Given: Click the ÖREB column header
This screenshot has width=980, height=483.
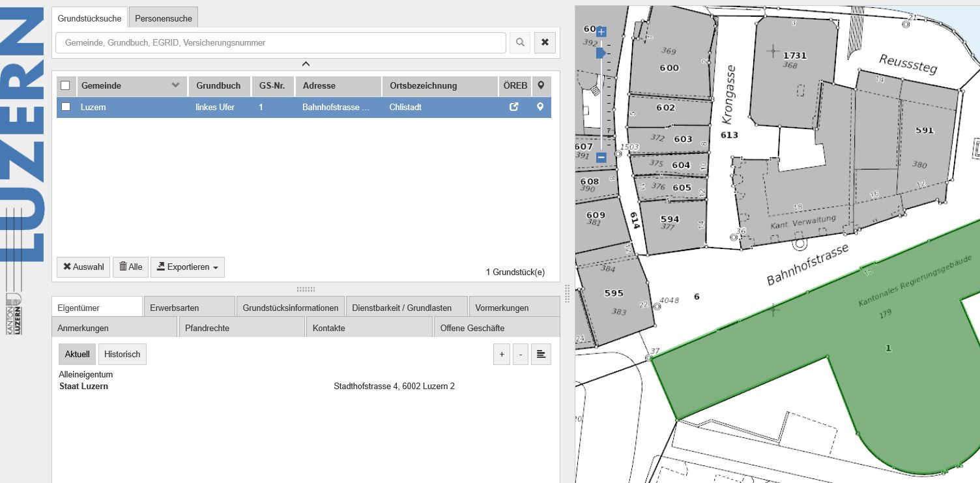Looking at the screenshot, I should tap(515, 85).
